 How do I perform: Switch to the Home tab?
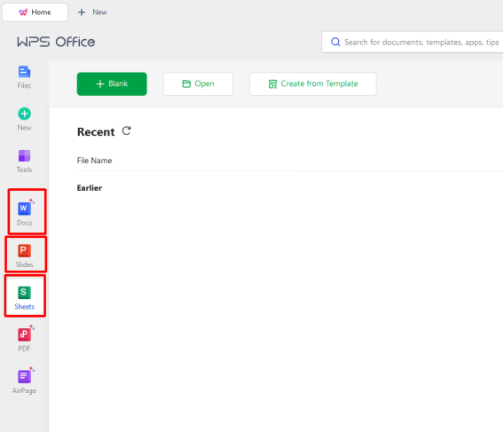35,12
